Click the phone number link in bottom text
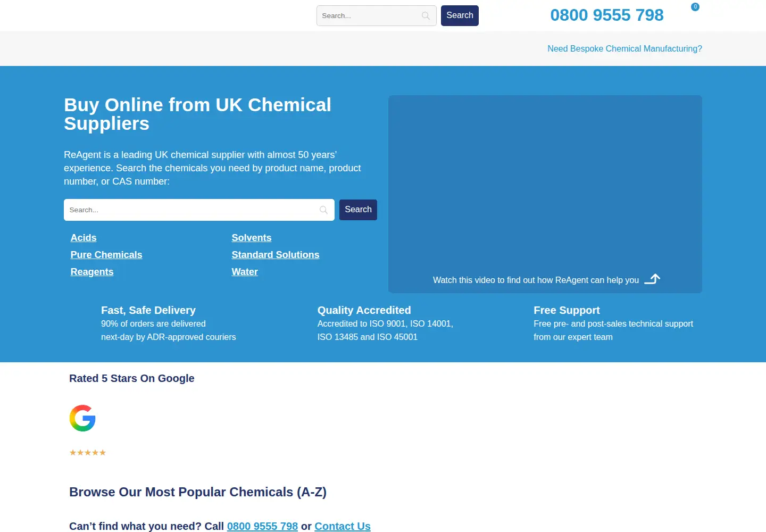The height and width of the screenshot is (532, 766). [262, 526]
